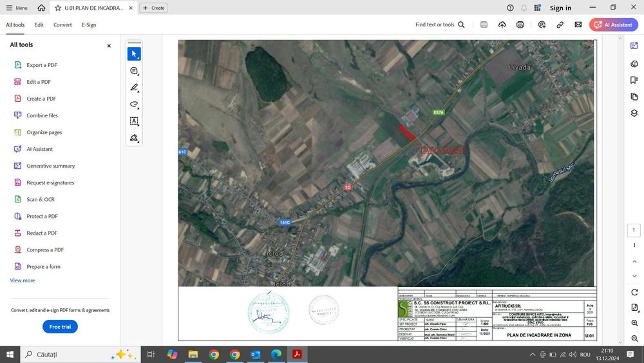The image size is (644, 363).
Task: Open the fill and sign pen tool
Action: (134, 138)
